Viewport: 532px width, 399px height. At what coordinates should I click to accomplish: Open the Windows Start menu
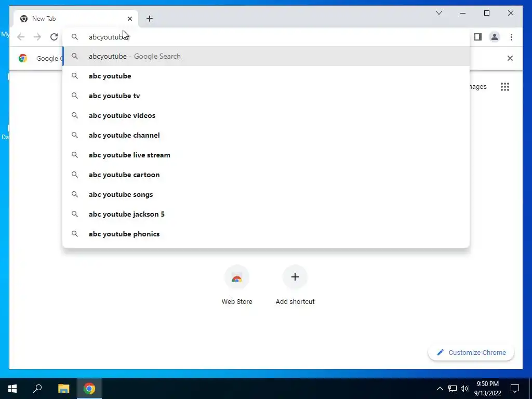pyautogui.click(x=12, y=389)
